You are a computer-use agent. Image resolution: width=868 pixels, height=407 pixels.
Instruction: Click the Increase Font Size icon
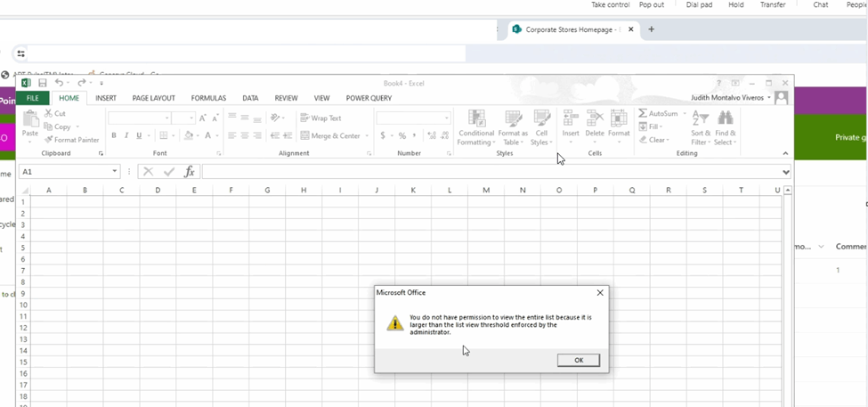203,118
